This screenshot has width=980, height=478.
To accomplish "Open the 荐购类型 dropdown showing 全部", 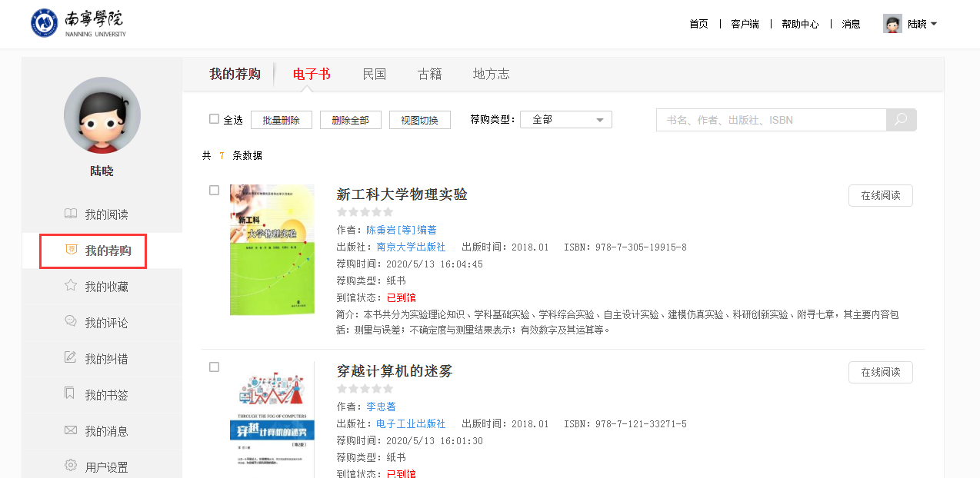I will (x=565, y=120).
